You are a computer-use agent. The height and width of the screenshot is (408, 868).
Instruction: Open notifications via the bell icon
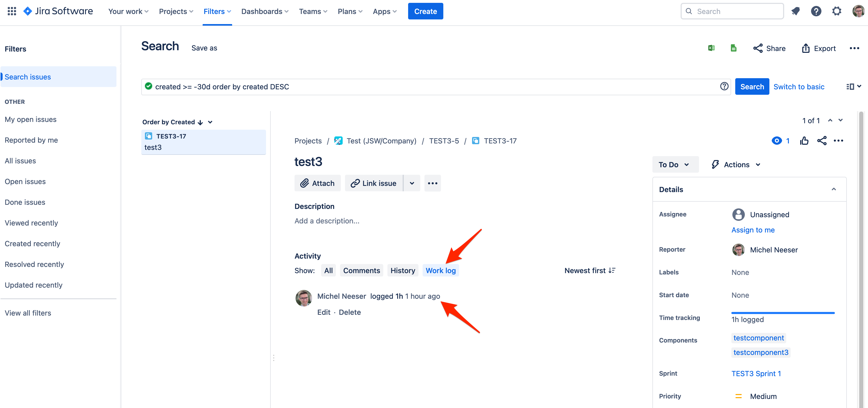pos(796,11)
